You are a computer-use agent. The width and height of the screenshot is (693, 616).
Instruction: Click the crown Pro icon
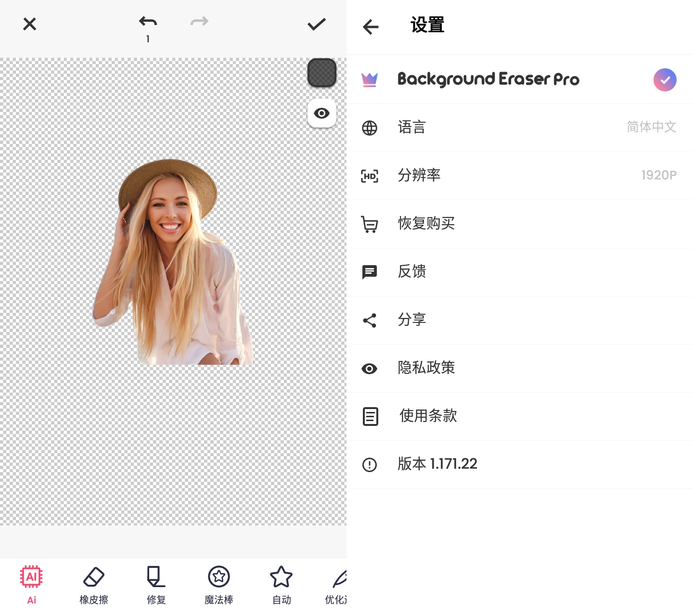pyautogui.click(x=370, y=79)
